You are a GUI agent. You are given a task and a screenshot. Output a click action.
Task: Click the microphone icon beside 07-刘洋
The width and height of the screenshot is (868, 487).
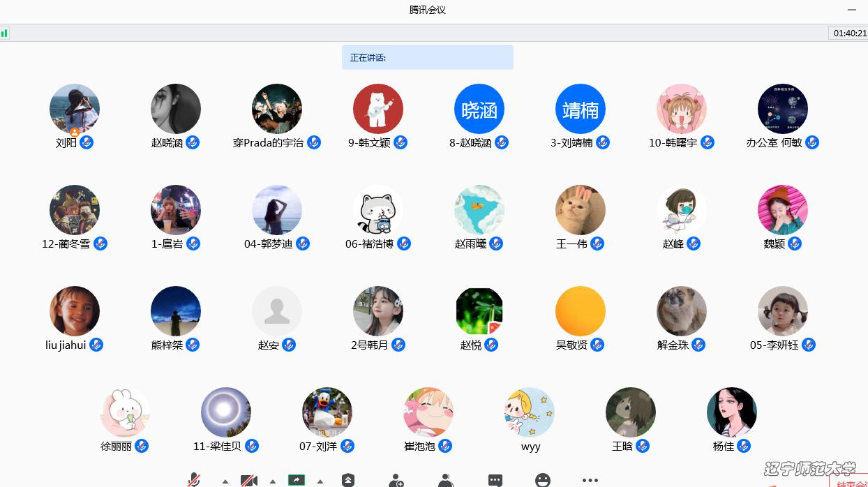tap(347, 446)
